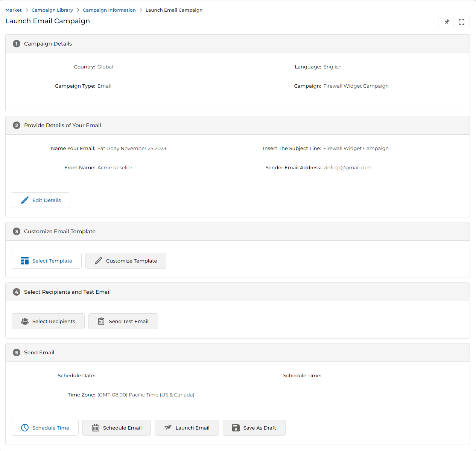Click the Language value English
476x451 pixels.
(333, 67)
